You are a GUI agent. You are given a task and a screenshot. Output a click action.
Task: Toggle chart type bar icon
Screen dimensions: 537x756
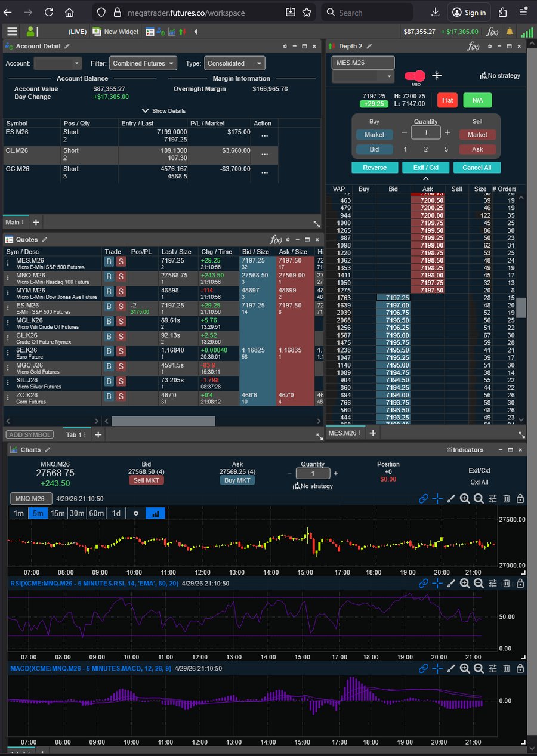pos(155,513)
